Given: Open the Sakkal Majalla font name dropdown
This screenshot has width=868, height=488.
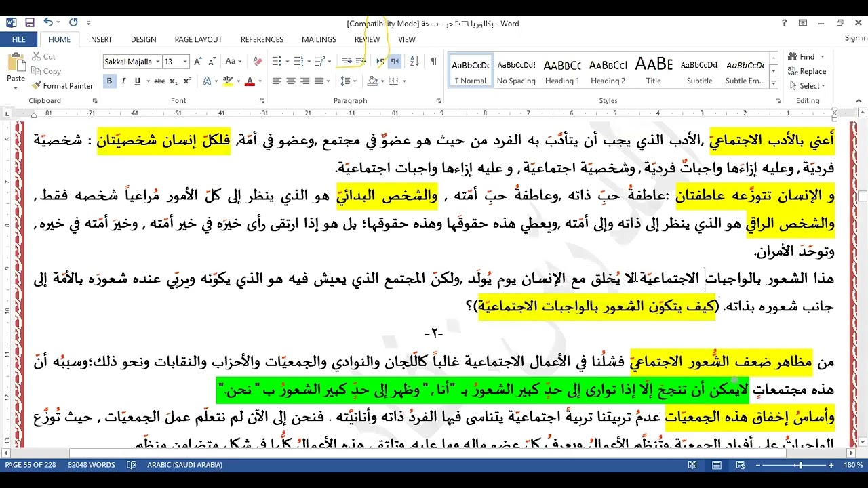Looking at the screenshot, I should (158, 62).
